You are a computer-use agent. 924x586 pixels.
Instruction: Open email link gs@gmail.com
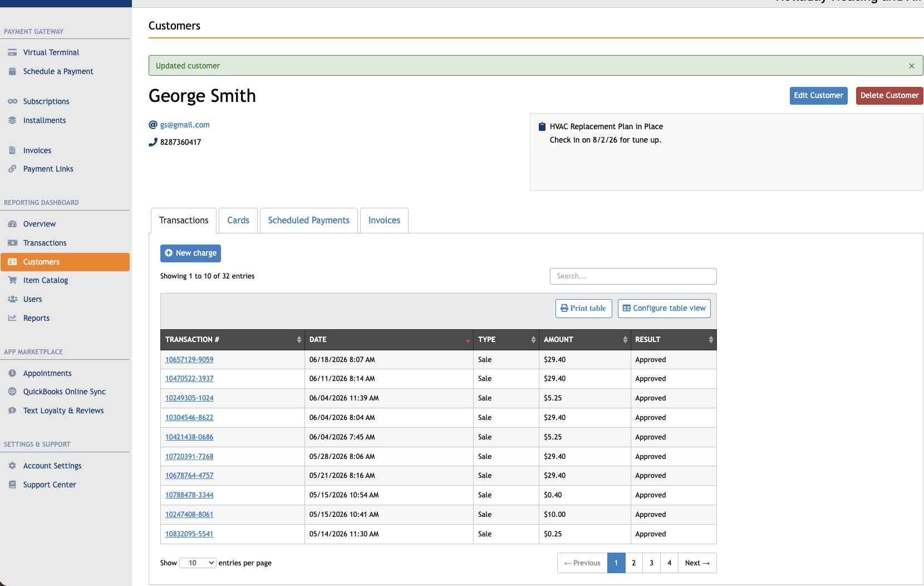(185, 125)
